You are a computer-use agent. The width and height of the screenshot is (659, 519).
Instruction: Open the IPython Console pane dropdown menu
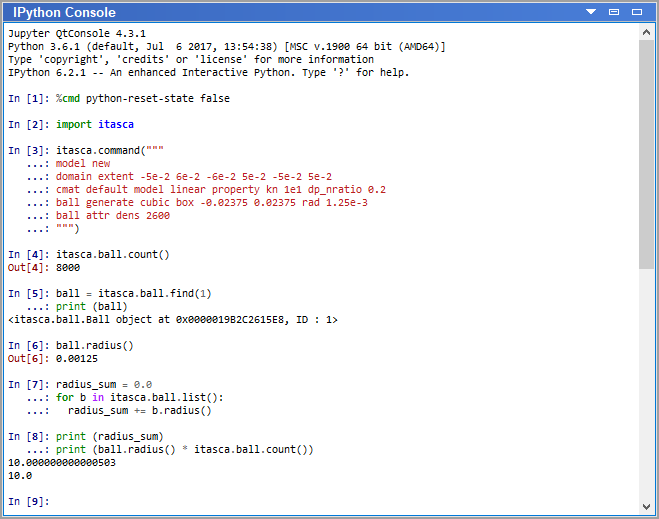(590, 12)
